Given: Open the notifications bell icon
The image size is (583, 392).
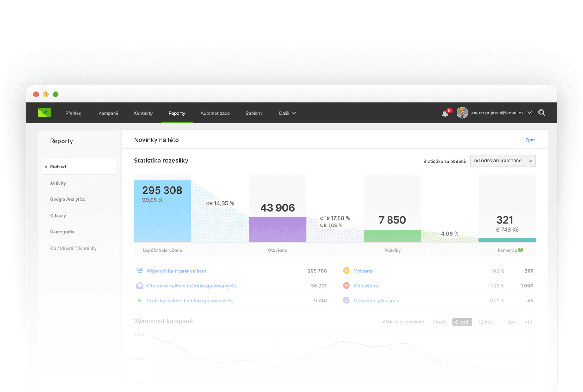Looking at the screenshot, I should pyautogui.click(x=445, y=113).
